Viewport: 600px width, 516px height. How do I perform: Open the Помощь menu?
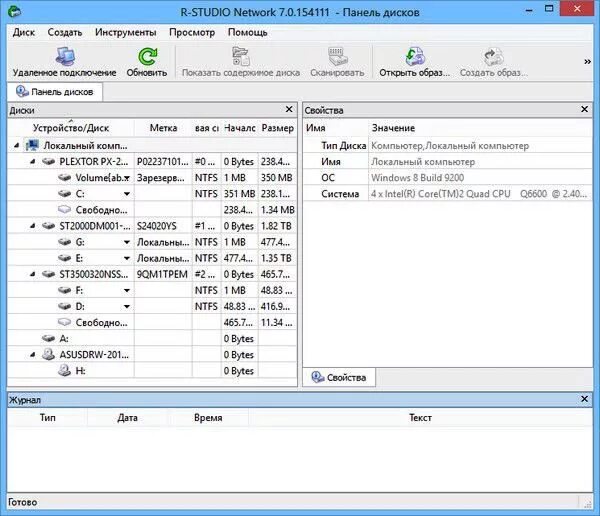coord(248,33)
